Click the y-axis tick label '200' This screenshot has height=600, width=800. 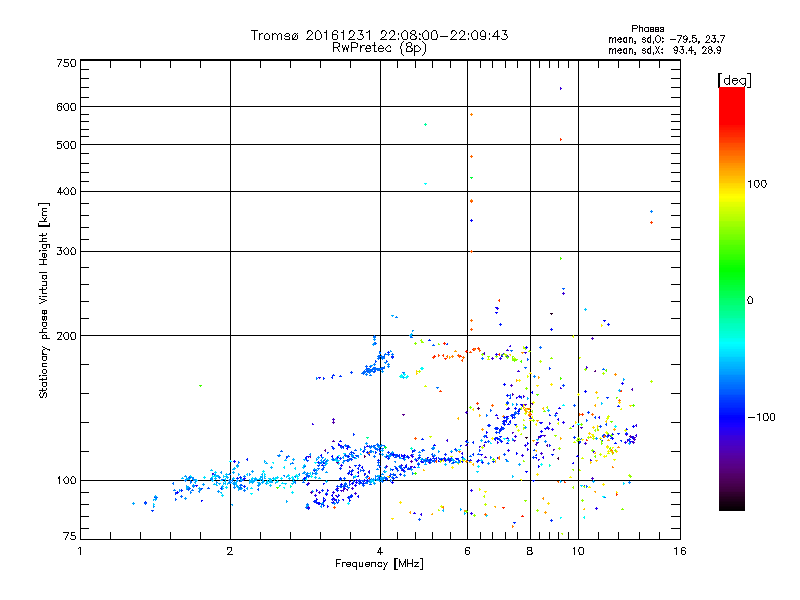tap(67, 336)
